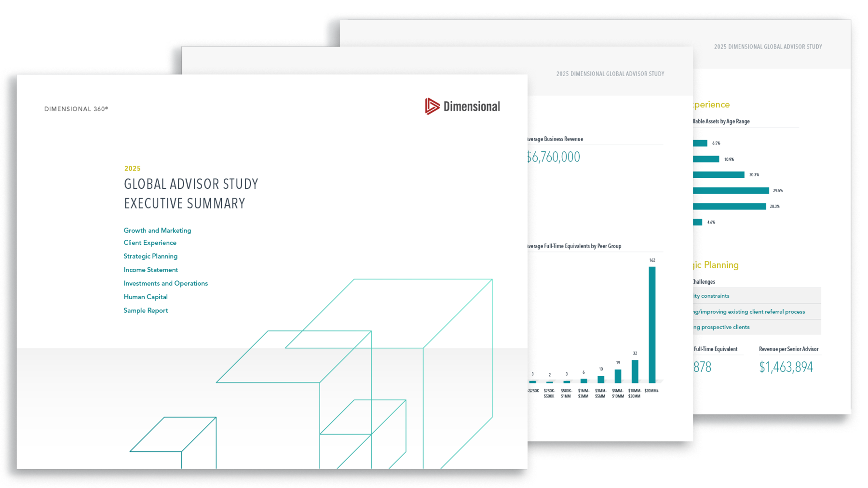Click the back page's '2025 DIMENSIONAL GLOBAL ADVISOR STUDY' header
Viewport: 868px width, 488px height.
(x=768, y=47)
